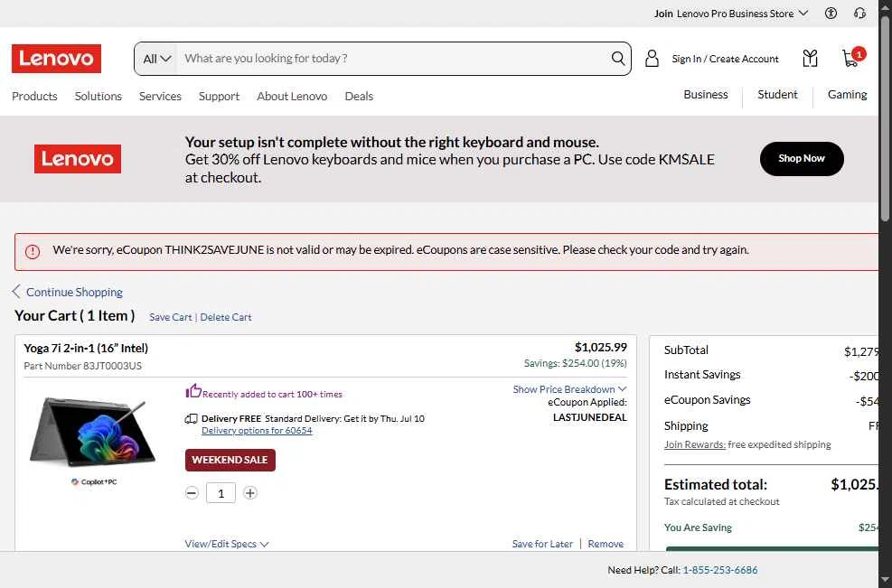Click Yoga 7i 2-in-1 (16" Intel) title
This screenshot has height=588, width=892.
(86, 348)
